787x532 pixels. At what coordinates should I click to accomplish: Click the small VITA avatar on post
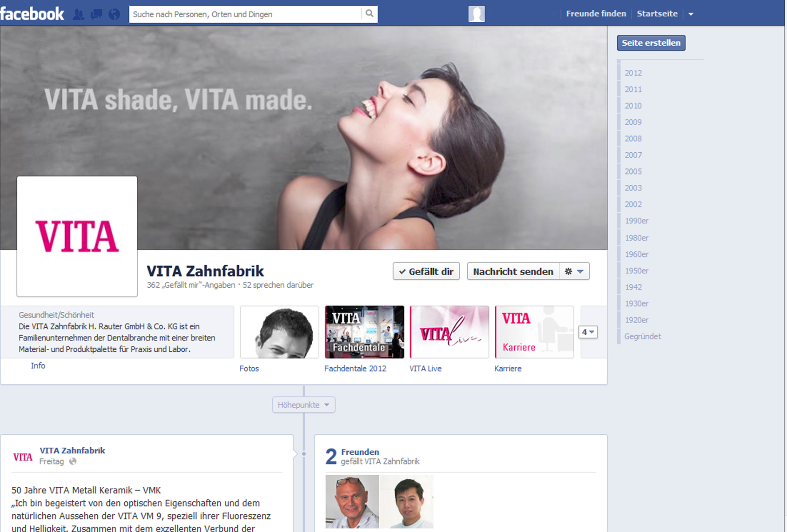click(23, 457)
